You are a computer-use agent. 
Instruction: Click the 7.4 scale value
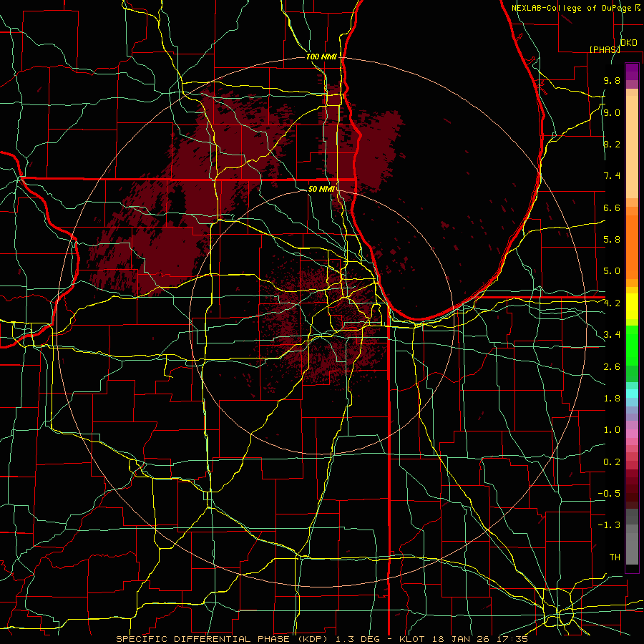pos(612,176)
